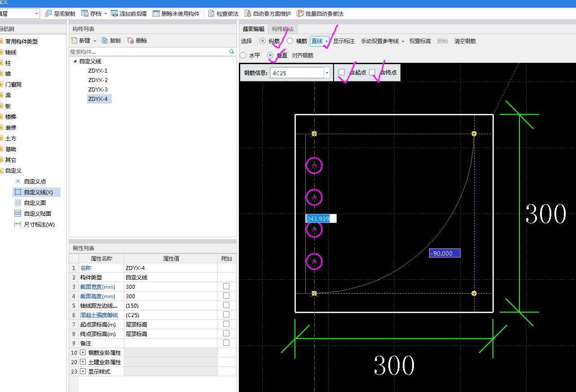Expand 显示样式 group

[83, 371]
